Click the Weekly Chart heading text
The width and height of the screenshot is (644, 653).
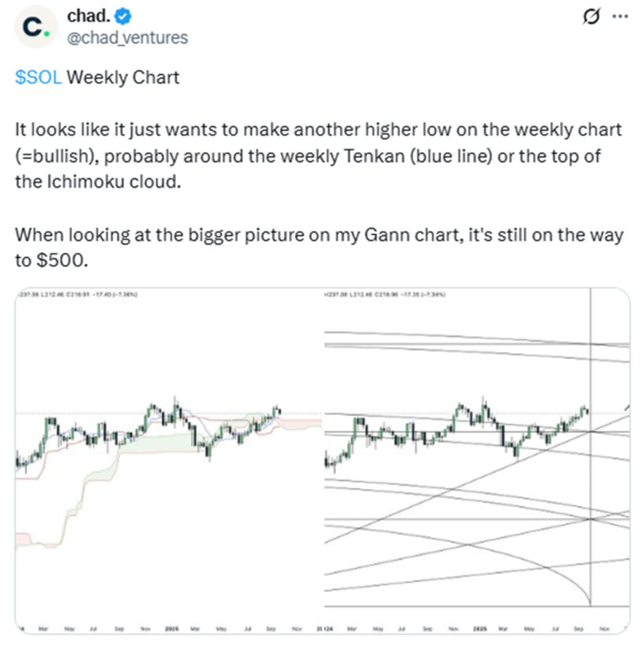point(123,77)
